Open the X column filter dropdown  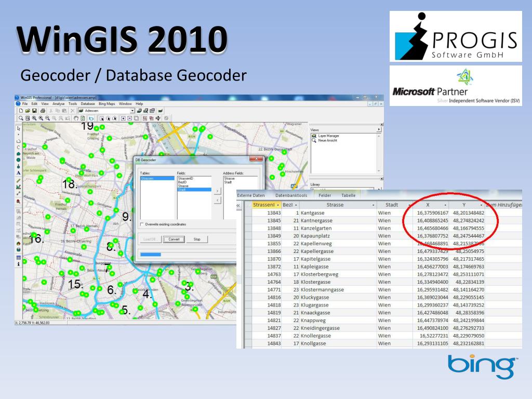pyautogui.click(x=445, y=205)
